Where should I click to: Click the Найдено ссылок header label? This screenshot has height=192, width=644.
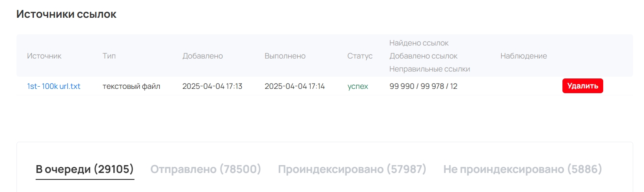tap(419, 43)
